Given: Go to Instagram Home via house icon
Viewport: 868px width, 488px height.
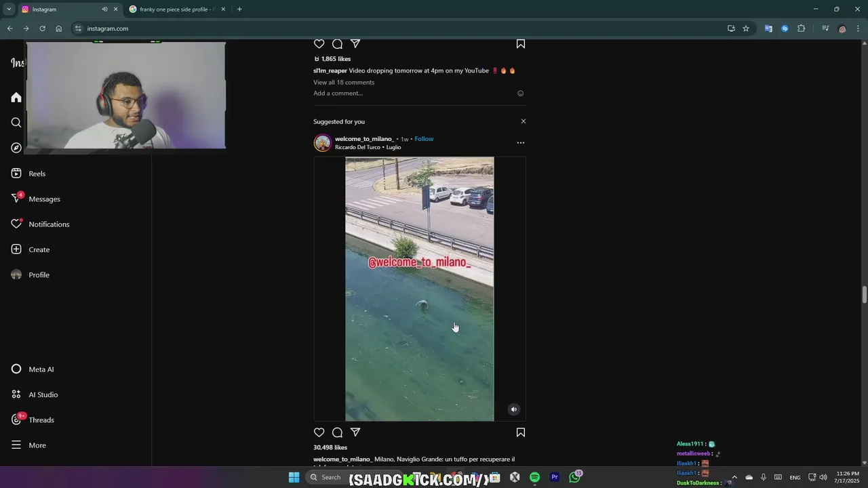Looking at the screenshot, I should coord(16,98).
